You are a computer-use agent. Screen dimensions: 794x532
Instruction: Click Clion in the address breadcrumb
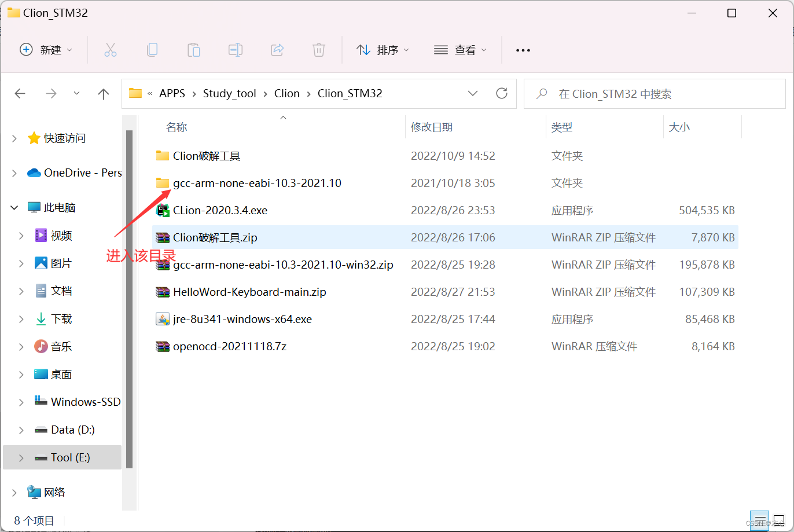point(287,93)
